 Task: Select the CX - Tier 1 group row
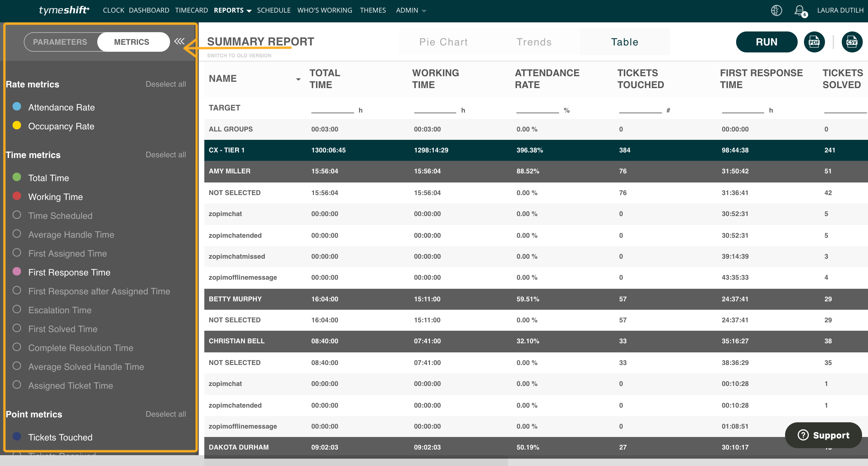point(536,150)
